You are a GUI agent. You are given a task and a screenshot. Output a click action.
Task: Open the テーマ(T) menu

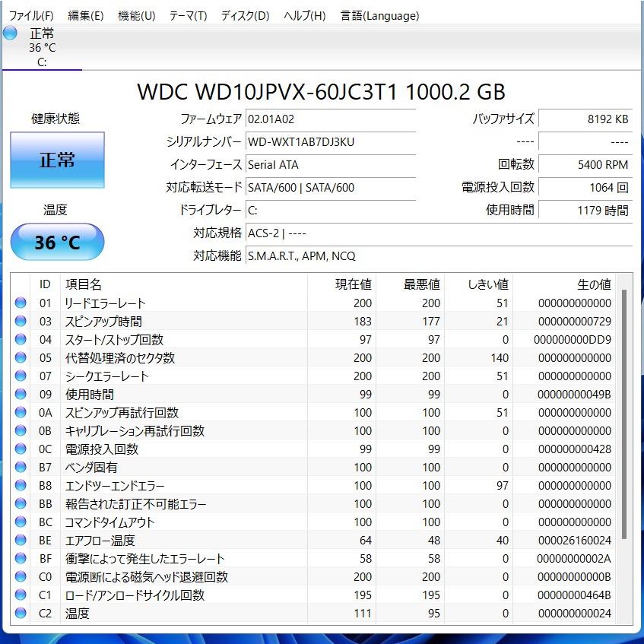(188, 16)
